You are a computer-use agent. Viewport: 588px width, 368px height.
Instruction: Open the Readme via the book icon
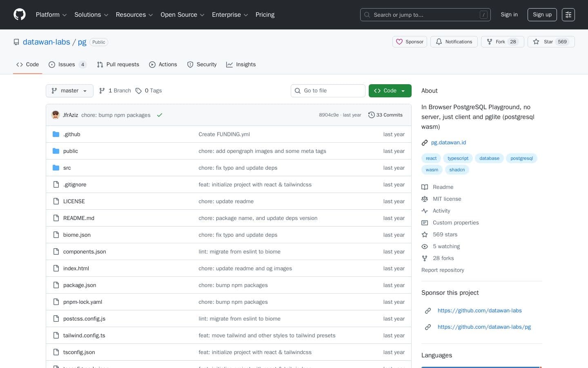click(x=425, y=187)
